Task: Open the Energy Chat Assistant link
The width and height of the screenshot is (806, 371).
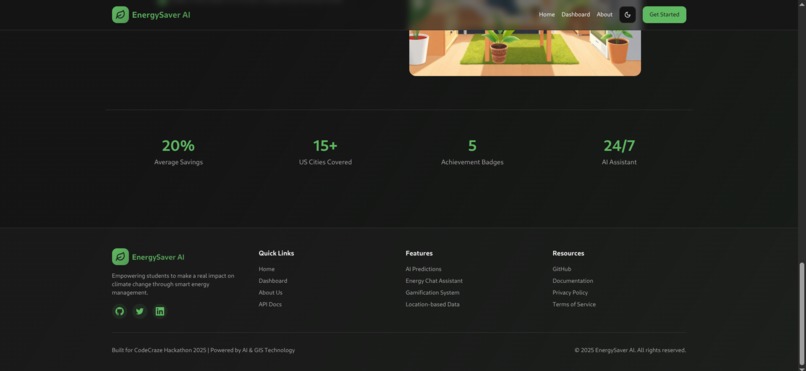Action: [x=434, y=281]
